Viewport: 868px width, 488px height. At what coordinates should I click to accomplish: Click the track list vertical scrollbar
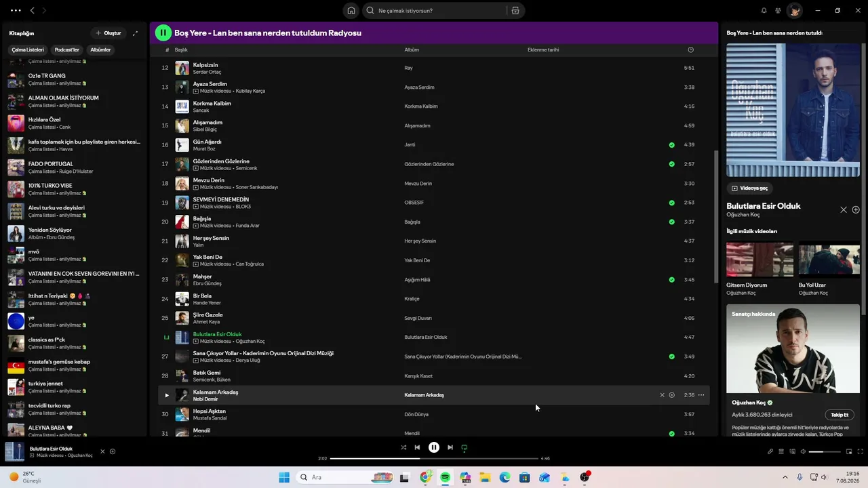715,217
